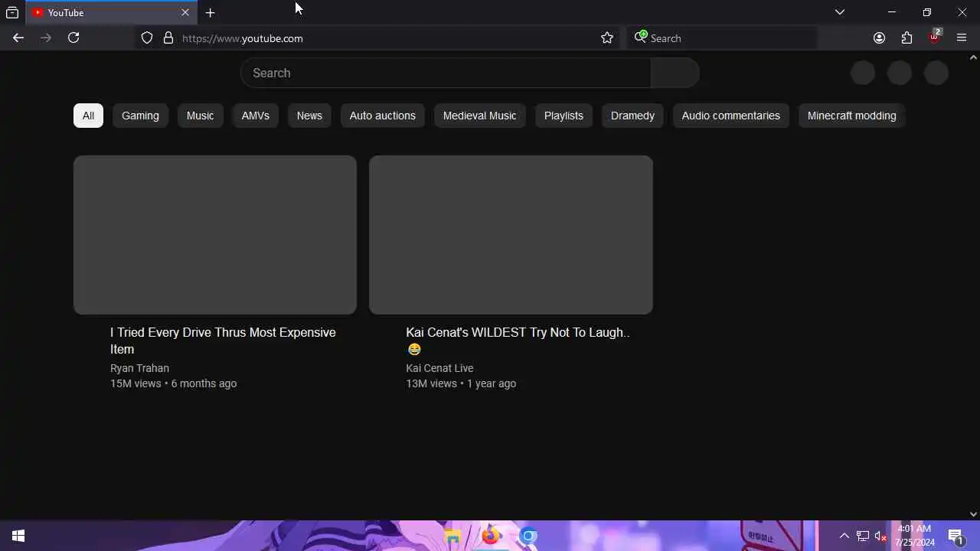The image size is (980, 551).
Task: Select the News filter chip
Action: pyautogui.click(x=309, y=116)
